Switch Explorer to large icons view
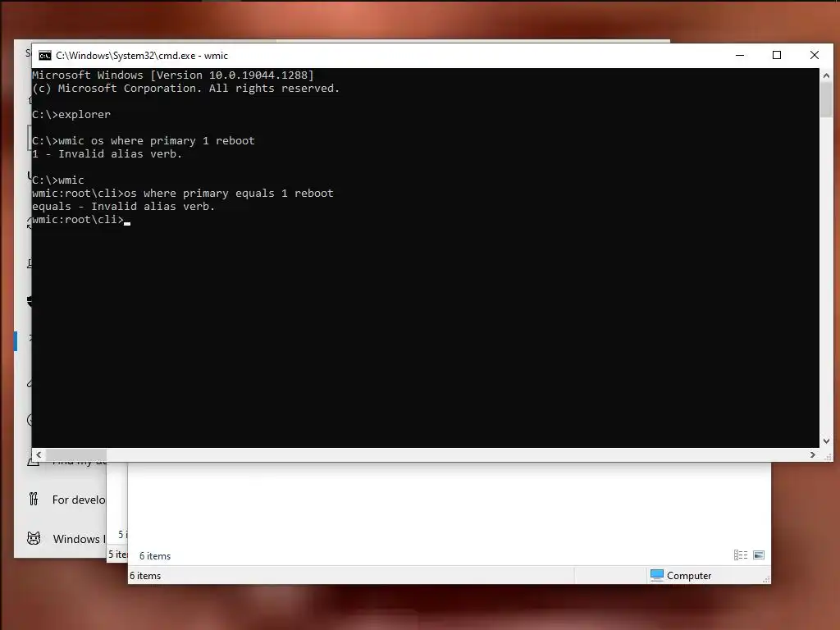 759,555
